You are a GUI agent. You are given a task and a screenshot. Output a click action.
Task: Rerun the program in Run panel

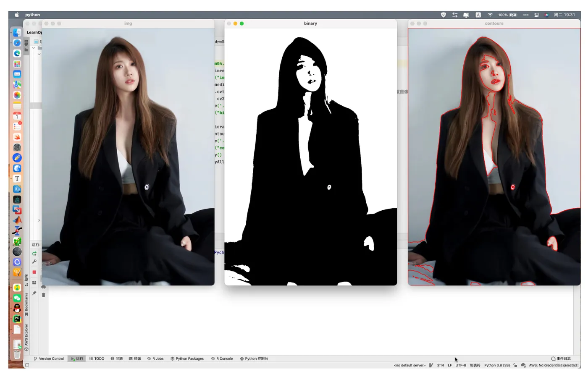[x=34, y=254]
